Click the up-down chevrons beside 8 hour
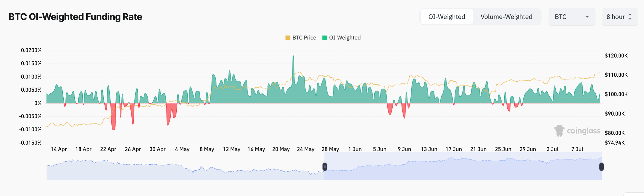The image size is (644, 196). coord(630,17)
